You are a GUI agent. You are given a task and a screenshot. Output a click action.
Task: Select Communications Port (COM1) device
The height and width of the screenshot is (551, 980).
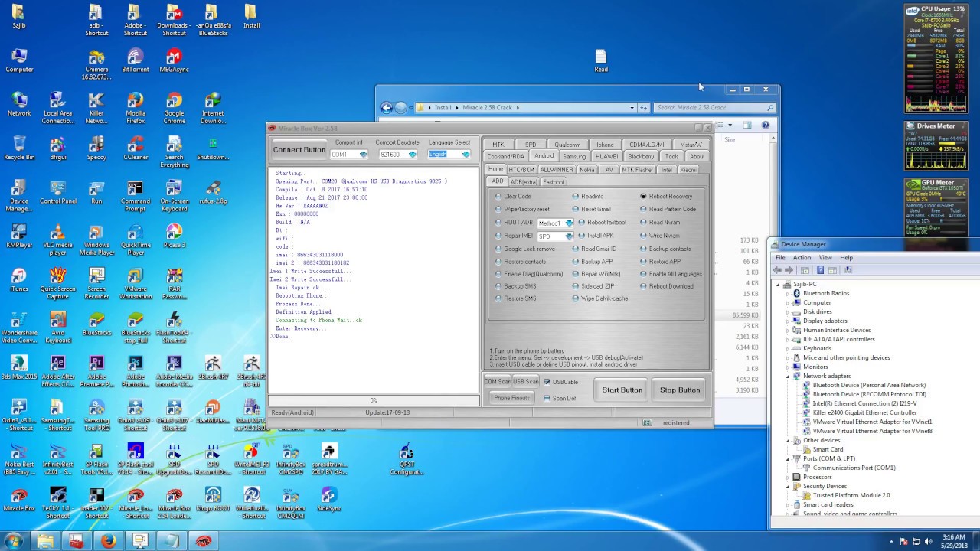854,468
